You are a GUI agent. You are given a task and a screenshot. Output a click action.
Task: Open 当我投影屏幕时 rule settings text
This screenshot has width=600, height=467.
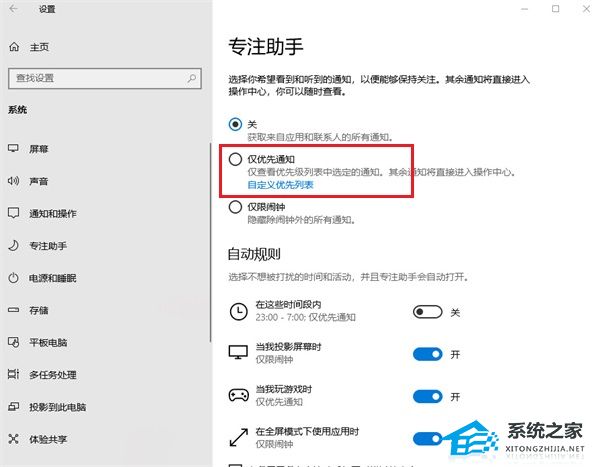288,347
